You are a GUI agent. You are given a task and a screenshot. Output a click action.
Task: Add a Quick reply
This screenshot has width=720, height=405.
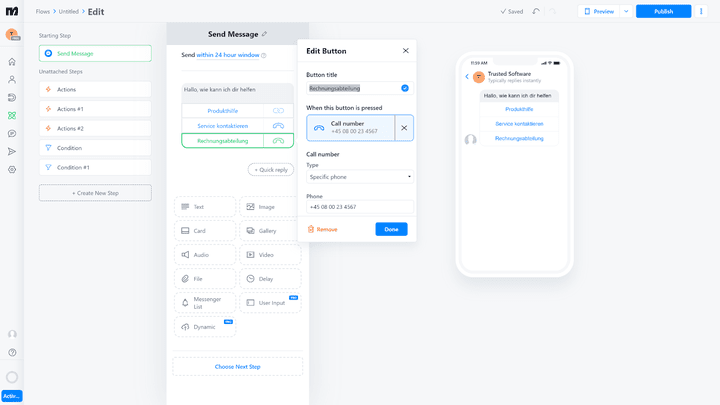coord(271,169)
